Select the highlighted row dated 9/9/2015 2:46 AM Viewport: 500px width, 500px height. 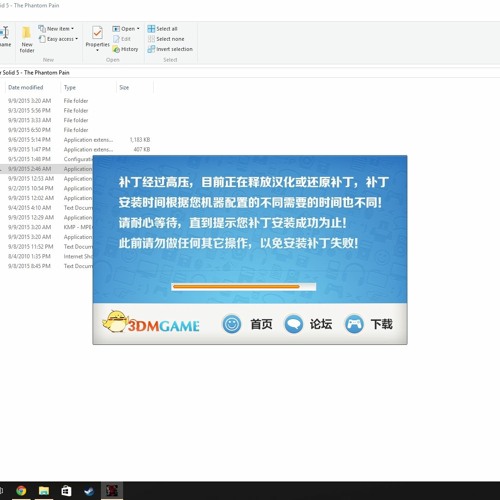click(47, 169)
